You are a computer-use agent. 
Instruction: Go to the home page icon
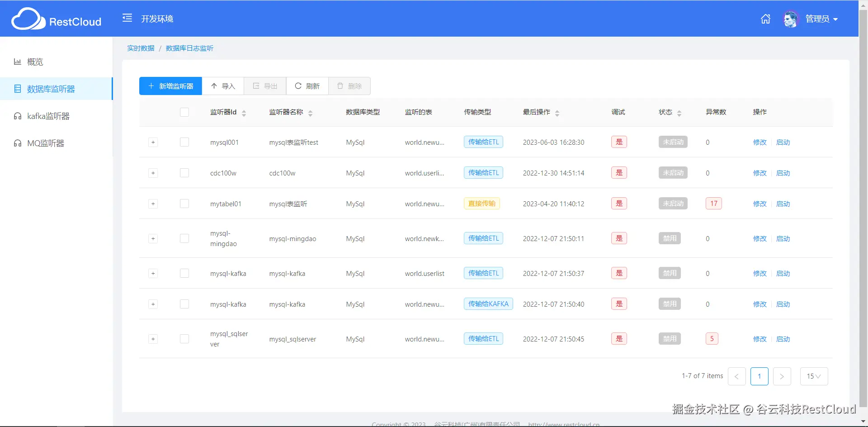click(x=765, y=19)
